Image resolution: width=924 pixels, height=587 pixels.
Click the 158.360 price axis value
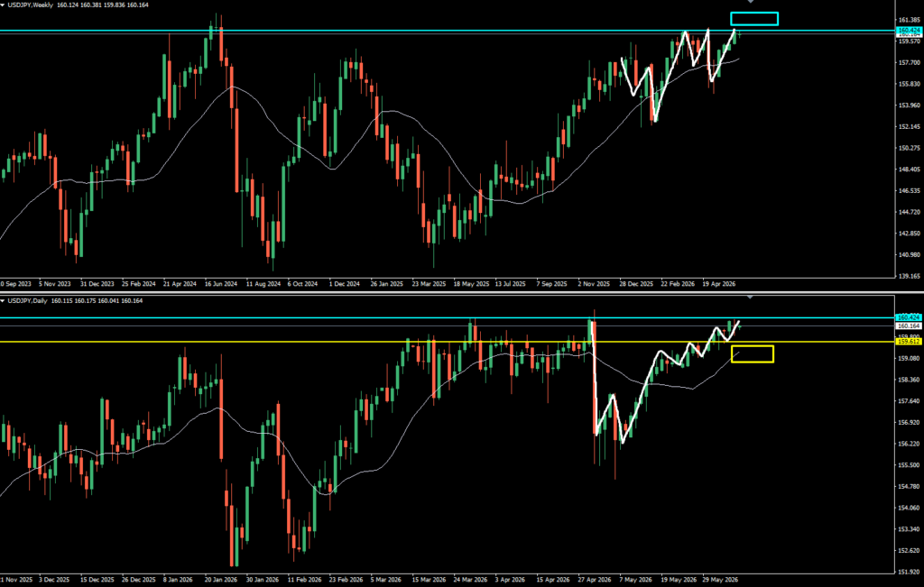point(910,380)
